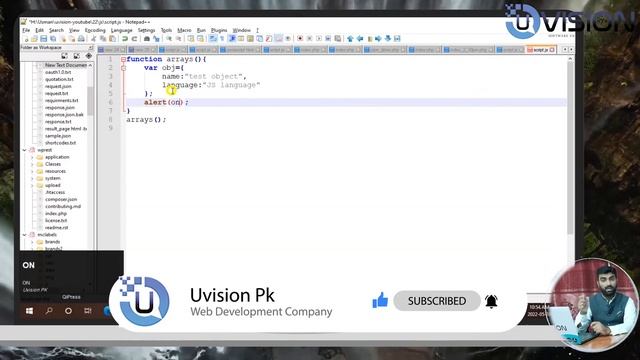Viewport: 640px width, 360px height.
Task: Collapse the mvclabels tree node
Action: click(24, 235)
